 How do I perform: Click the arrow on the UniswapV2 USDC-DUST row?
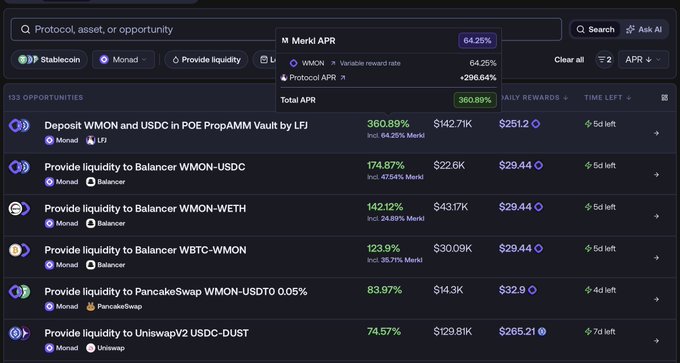(656, 341)
